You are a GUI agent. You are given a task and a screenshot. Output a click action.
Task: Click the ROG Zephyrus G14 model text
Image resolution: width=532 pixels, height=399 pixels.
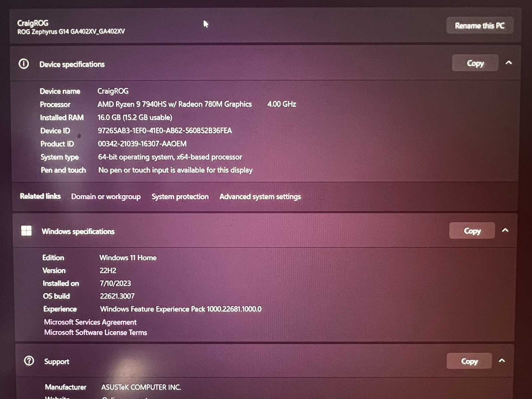click(71, 32)
